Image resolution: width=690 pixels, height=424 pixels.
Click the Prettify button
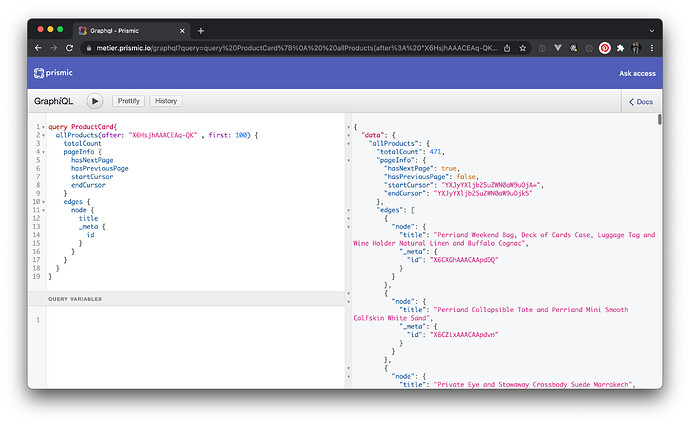coord(128,101)
